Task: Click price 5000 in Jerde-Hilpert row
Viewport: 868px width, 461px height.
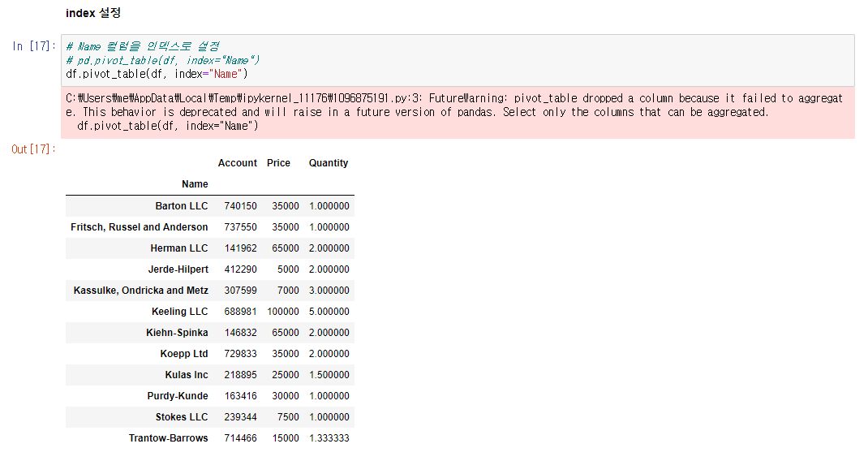Action: click(288, 269)
